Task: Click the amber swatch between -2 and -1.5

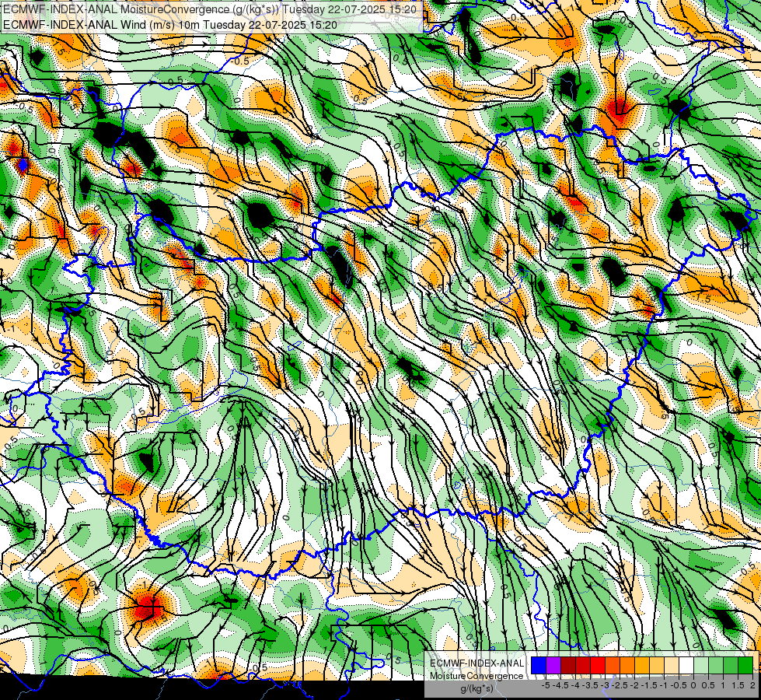Action: click(642, 665)
